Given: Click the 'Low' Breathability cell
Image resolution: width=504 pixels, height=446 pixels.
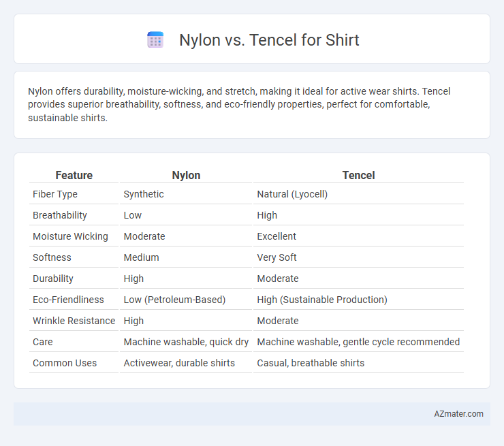Looking at the screenshot, I should 132,215.
